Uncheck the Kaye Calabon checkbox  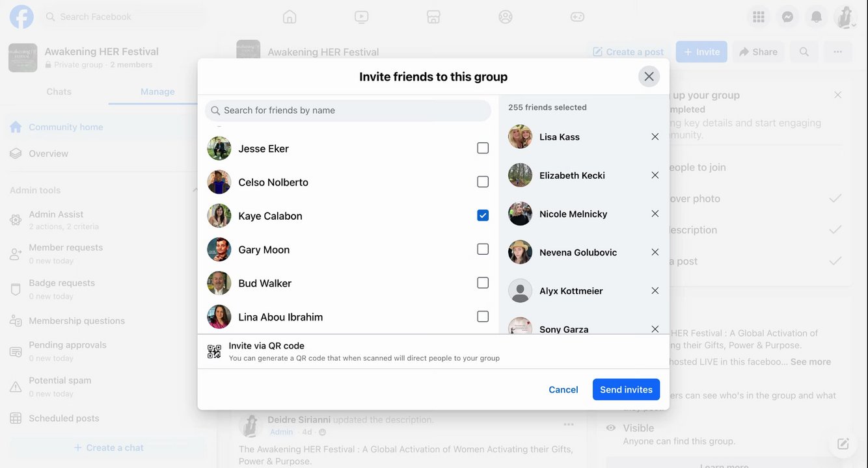click(x=483, y=215)
